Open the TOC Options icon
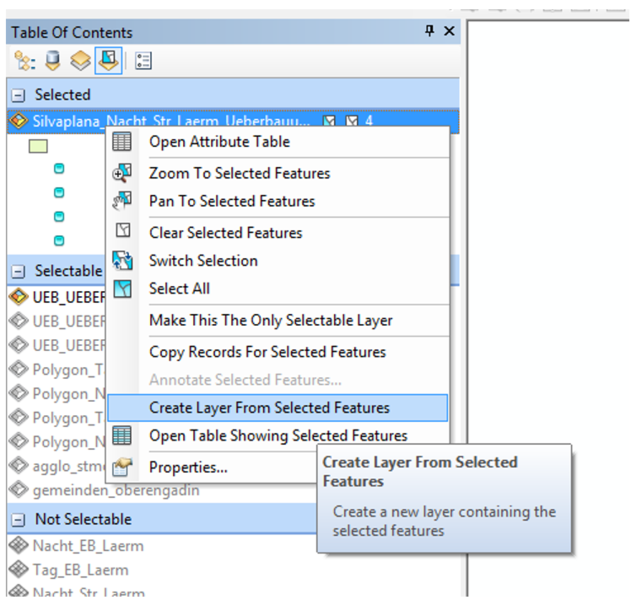631x600 pixels. pos(143,62)
